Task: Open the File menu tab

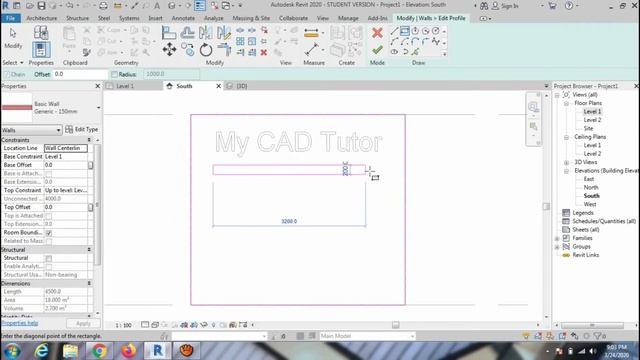Action: 11,18
